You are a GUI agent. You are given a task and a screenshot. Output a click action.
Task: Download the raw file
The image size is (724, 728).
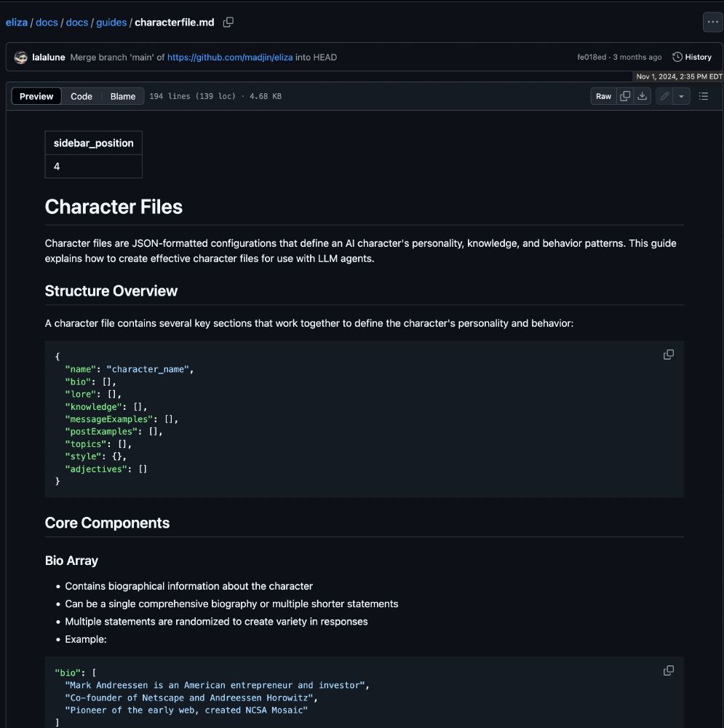click(643, 96)
